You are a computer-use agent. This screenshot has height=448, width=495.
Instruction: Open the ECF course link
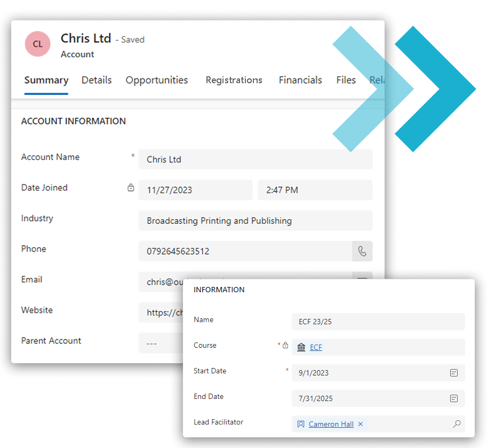[316, 347]
